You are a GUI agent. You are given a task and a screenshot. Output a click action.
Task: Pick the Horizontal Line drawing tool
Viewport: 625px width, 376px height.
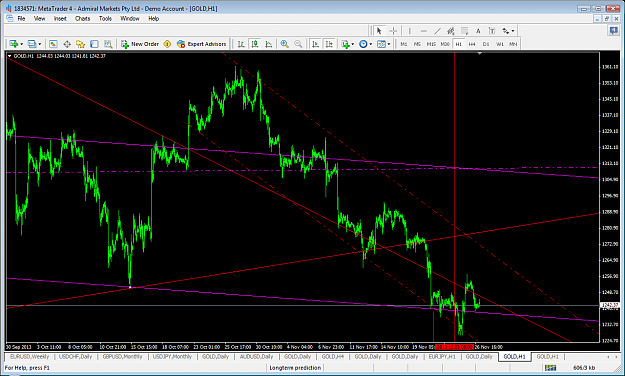pyautogui.click(x=424, y=31)
